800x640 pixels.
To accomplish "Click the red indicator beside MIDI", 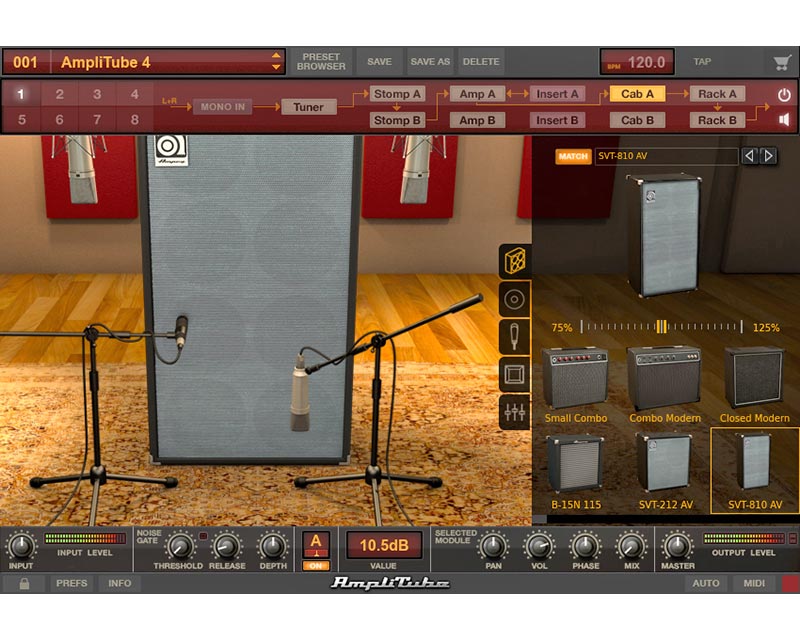I will [x=790, y=583].
